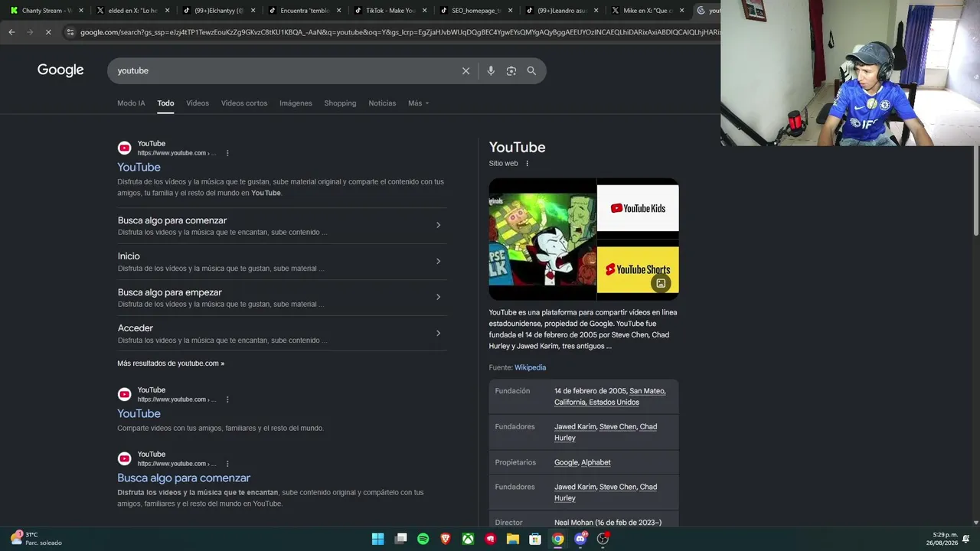
Task: Launch Brave browser from the taskbar
Action: [446, 539]
